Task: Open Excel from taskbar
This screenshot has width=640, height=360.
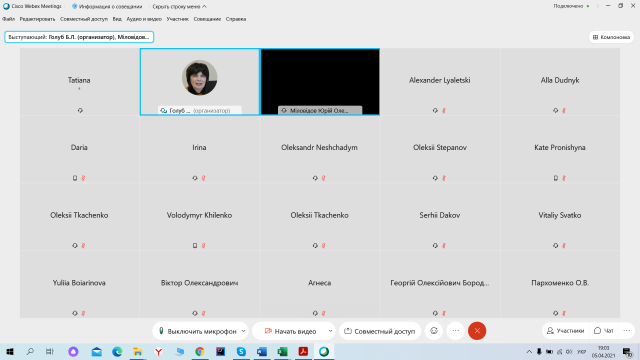Action: coord(282,351)
